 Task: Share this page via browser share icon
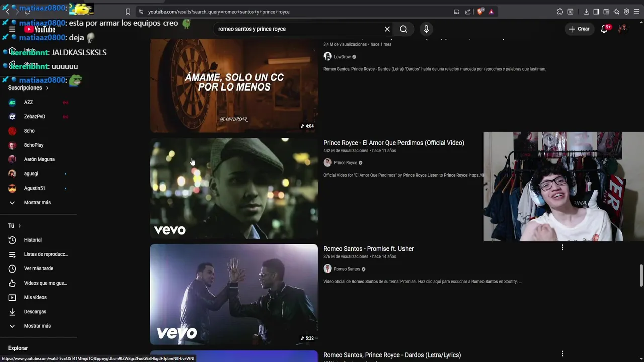pos(468,12)
